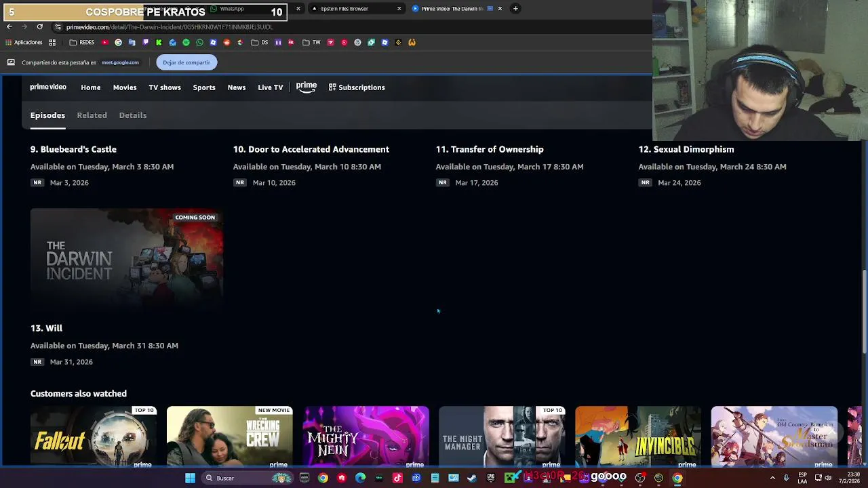
Task: Click episode title 9. Bluebeard's Castle
Action: [x=73, y=149]
